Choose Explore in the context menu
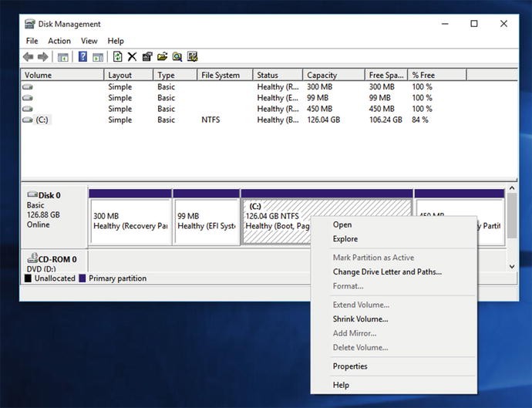Image resolution: width=532 pixels, height=408 pixels. click(345, 239)
